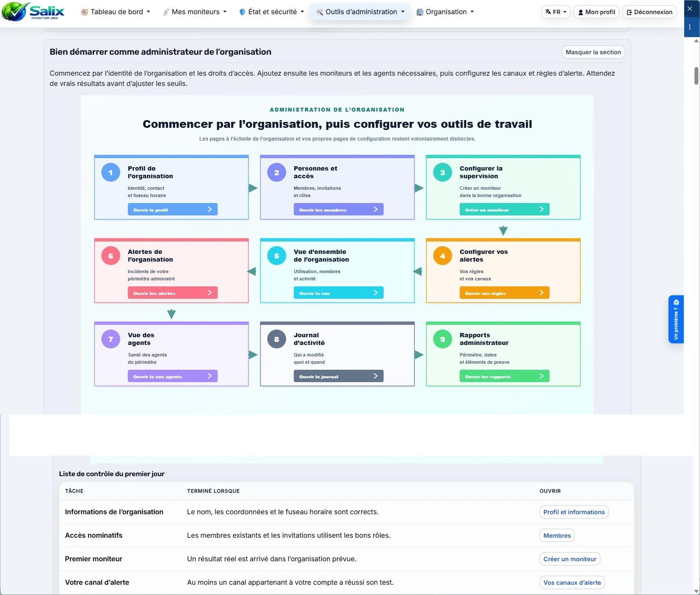Click the État et sécurité dropdown caret
This screenshot has height=595, width=700.
pos(302,12)
